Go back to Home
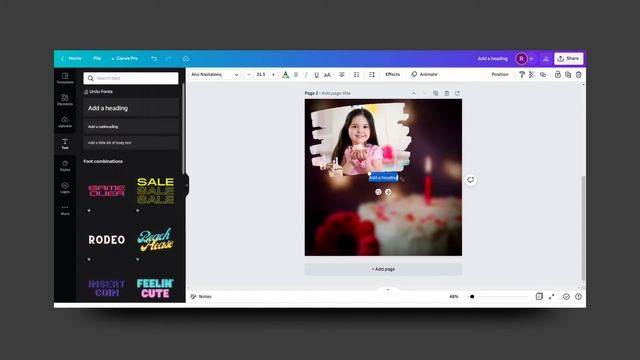 (71, 58)
